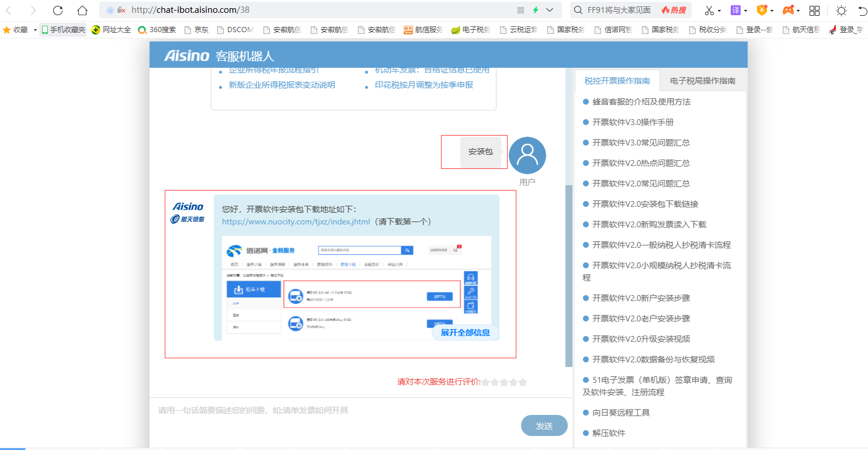Open 手机收藏夹 bookmark

63,30
